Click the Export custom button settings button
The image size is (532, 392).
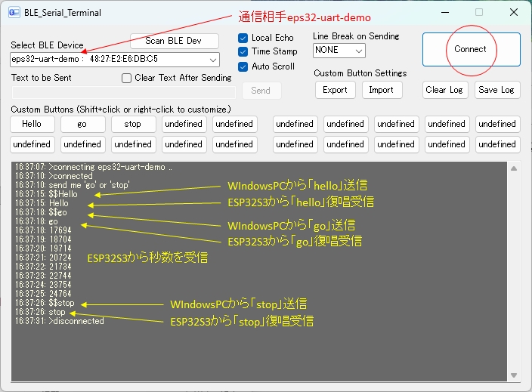click(335, 90)
